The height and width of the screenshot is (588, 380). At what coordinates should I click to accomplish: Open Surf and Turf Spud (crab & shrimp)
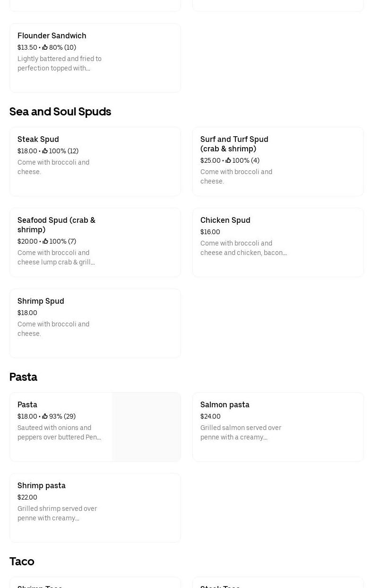[x=278, y=161]
